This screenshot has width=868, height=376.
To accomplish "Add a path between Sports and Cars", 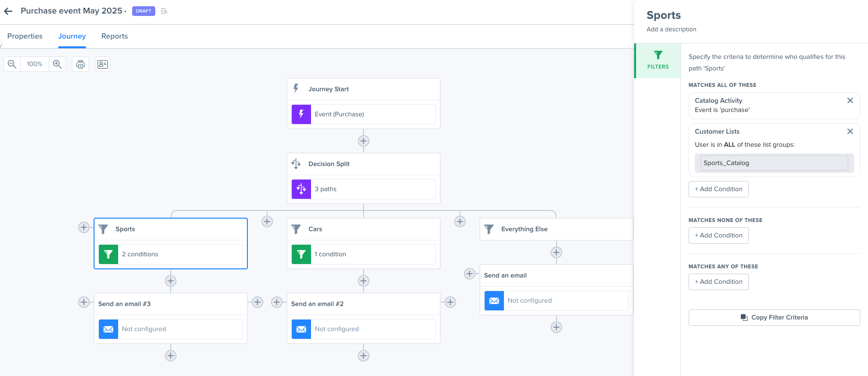I will tap(267, 222).
